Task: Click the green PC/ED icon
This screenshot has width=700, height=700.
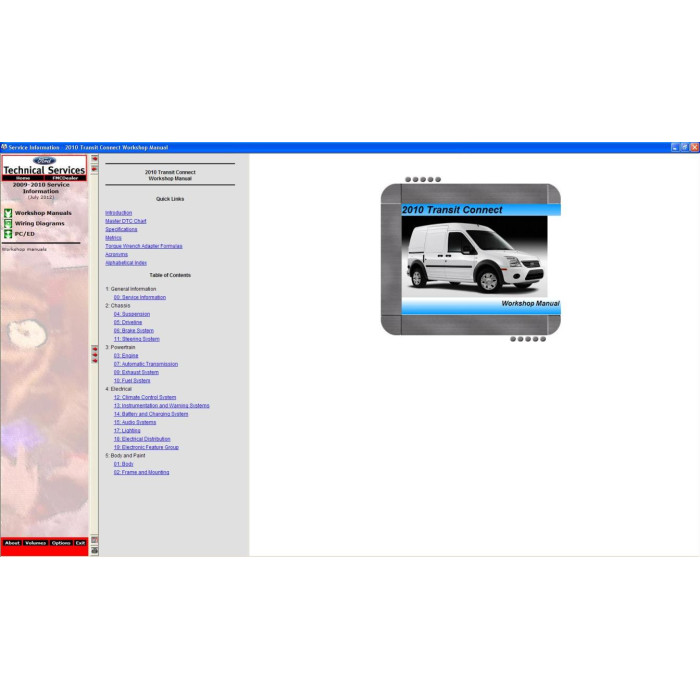Action: click(8, 234)
